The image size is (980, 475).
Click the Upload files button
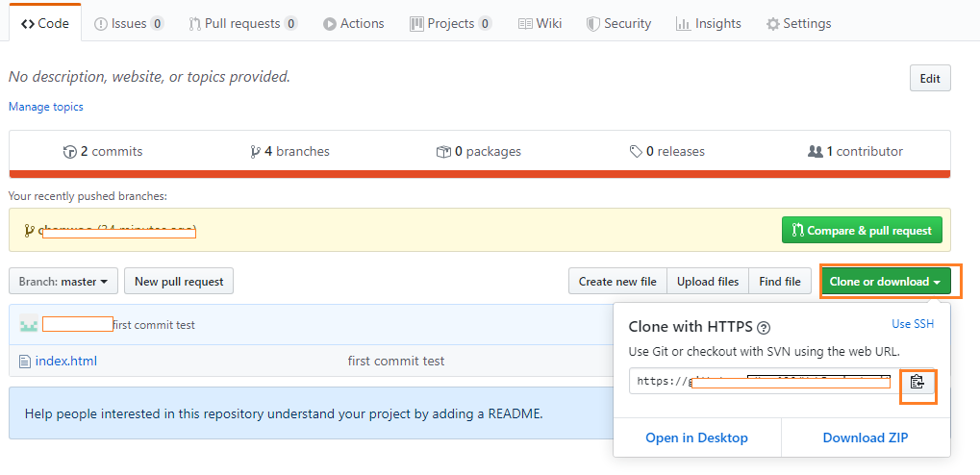(708, 281)
